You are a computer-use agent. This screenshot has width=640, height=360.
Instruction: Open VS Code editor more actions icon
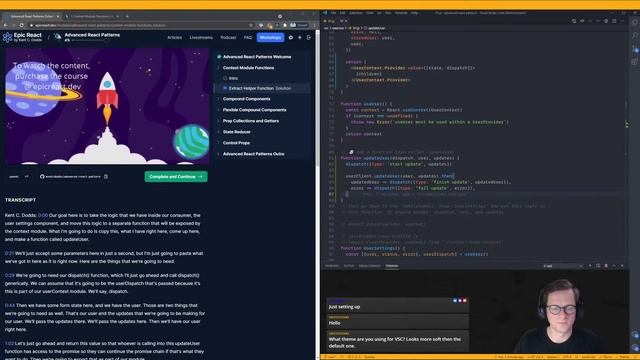coord(622,21)
